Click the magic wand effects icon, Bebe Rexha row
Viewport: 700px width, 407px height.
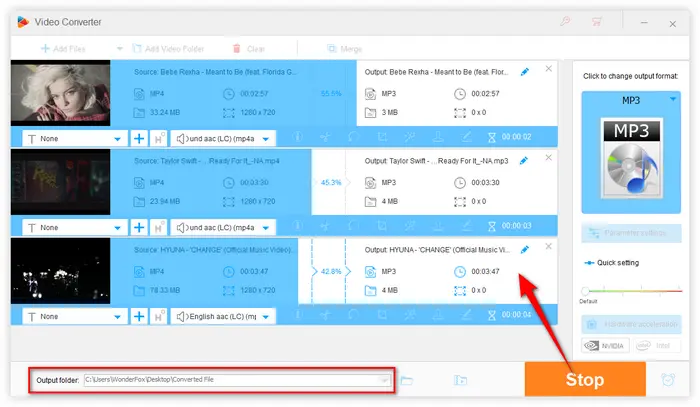410,137
